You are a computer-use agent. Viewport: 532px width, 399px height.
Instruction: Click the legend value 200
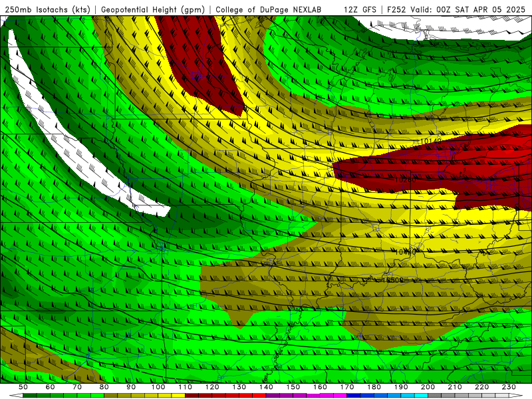pyautogui.click(x=428, y=387)
